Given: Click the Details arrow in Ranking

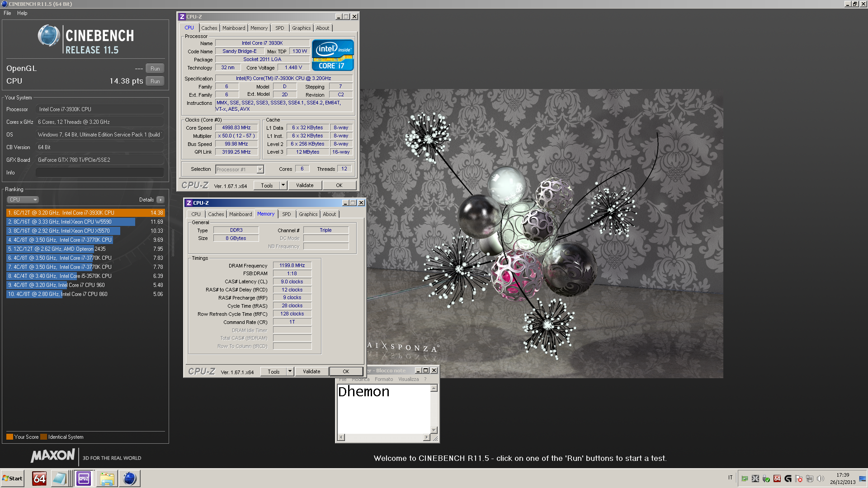Looking at the screenshot, I should 160,200.
